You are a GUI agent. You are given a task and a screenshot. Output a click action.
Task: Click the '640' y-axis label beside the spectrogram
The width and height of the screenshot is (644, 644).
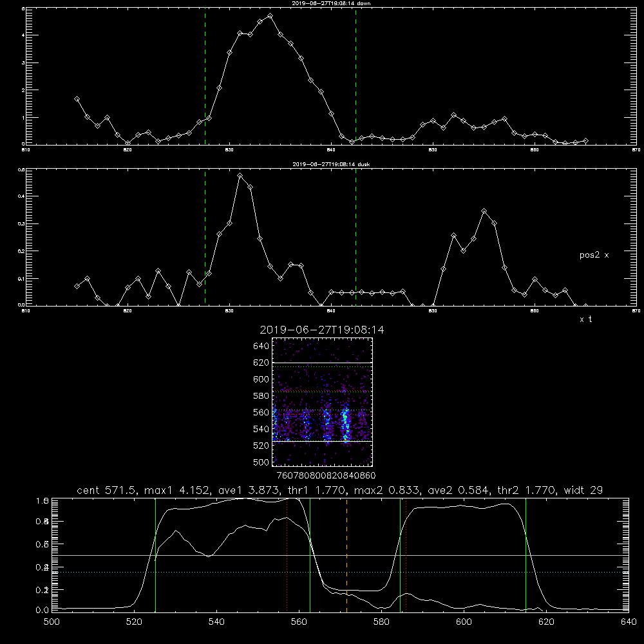(x=261, y=346)
